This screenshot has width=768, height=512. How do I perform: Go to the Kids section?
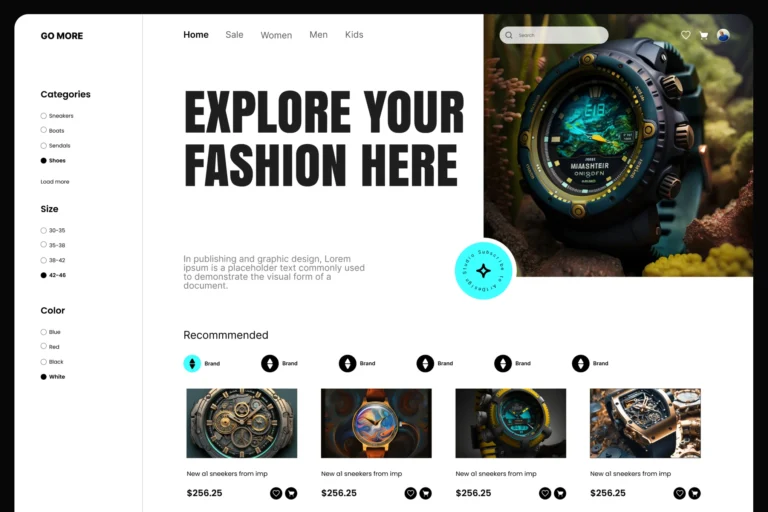pos(354,35)
